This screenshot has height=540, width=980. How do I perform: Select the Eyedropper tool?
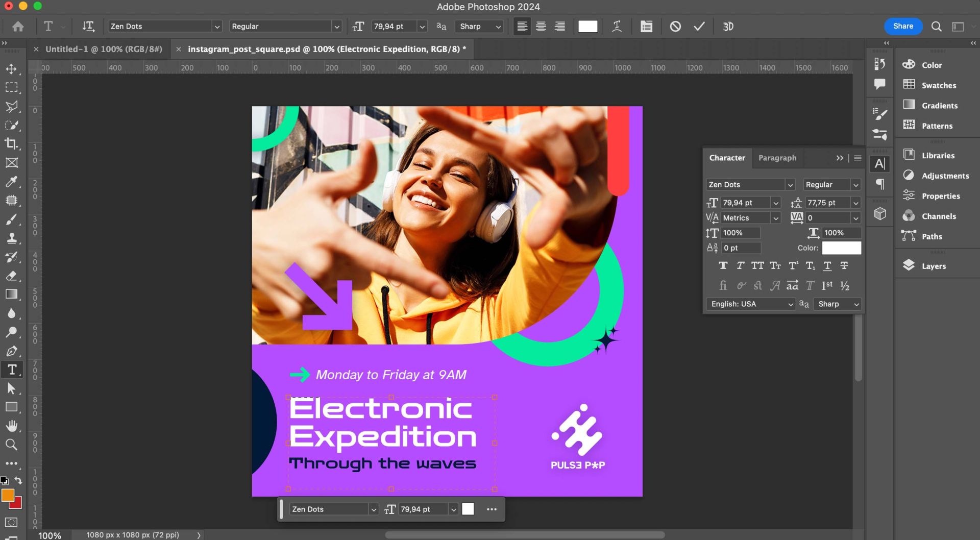[x=11, y=181]
